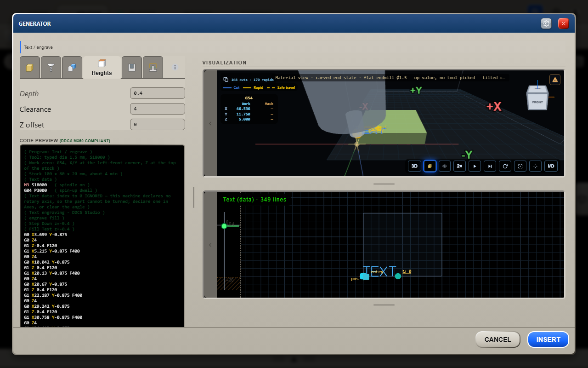Collapse the 3D visualization side chevron

tap(210, 123)
